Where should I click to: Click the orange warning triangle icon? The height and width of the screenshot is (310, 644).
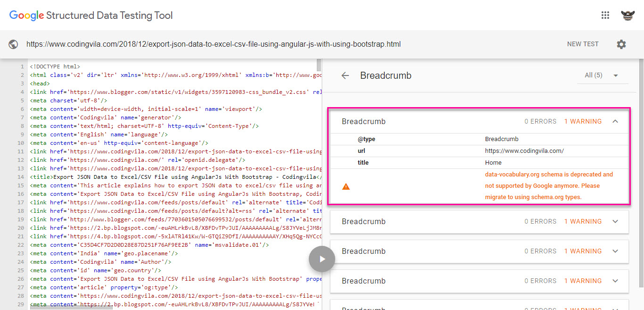coord(346,186)
